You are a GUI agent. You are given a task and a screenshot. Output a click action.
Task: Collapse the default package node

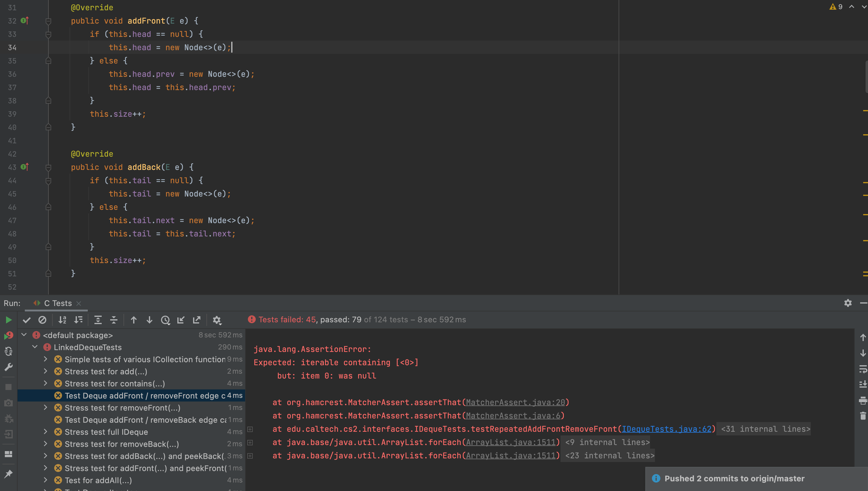click(x=24, y=335)
